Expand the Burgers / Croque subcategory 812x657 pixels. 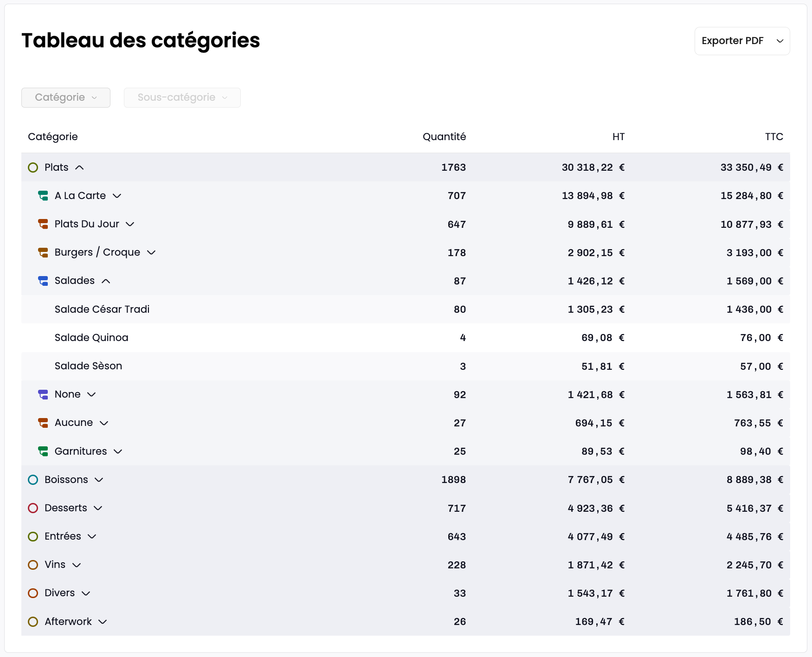click(x=152, y=252)
